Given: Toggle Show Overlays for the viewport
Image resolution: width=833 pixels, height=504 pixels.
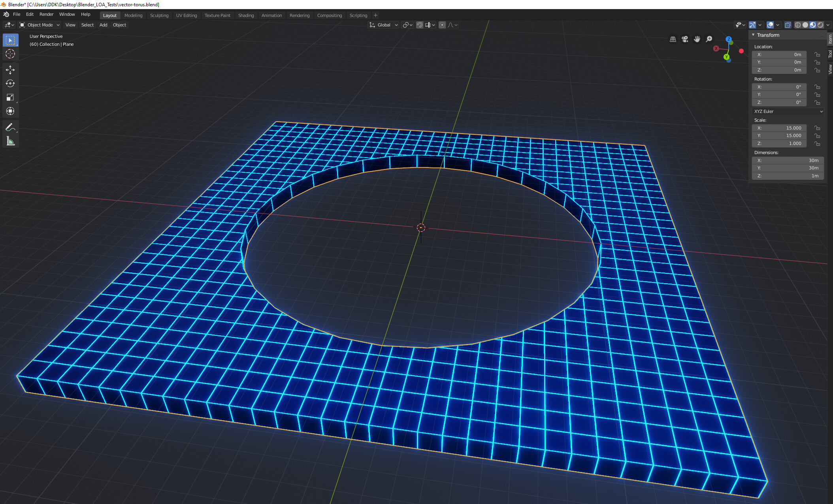Looking at the screenshot, I should [x=770, y=24].
